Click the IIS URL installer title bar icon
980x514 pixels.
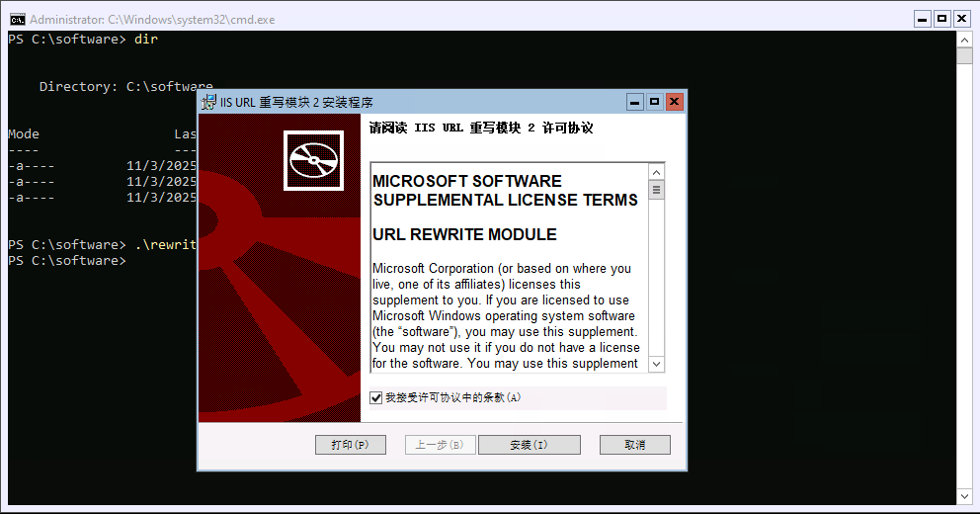[x=209, y=102]
